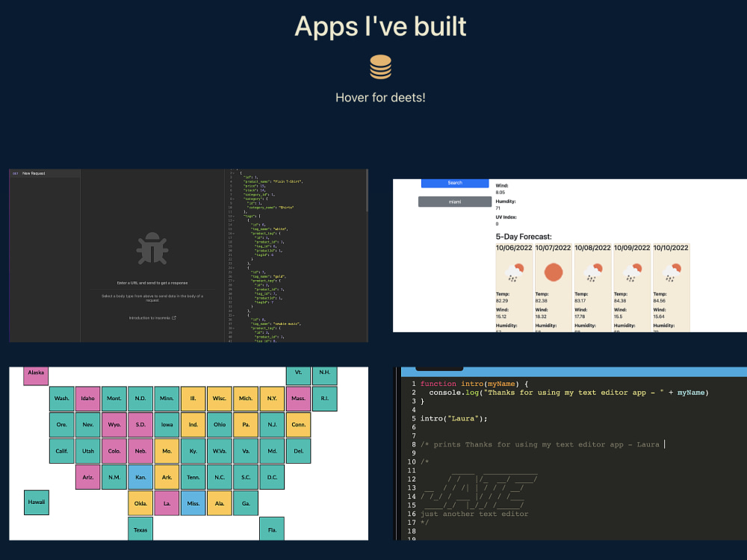747x560 pixels.
Task: Click the Ariz. pink state tile
Action: click(87, 477)
